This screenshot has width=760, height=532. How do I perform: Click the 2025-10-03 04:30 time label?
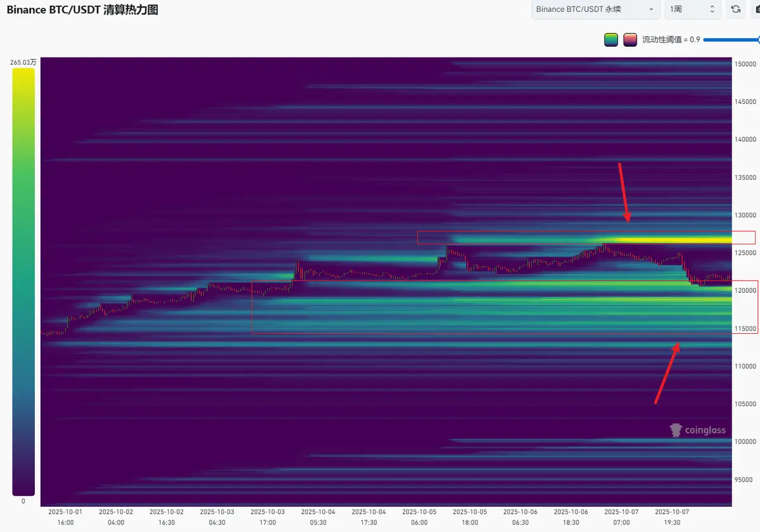(217, 517)
